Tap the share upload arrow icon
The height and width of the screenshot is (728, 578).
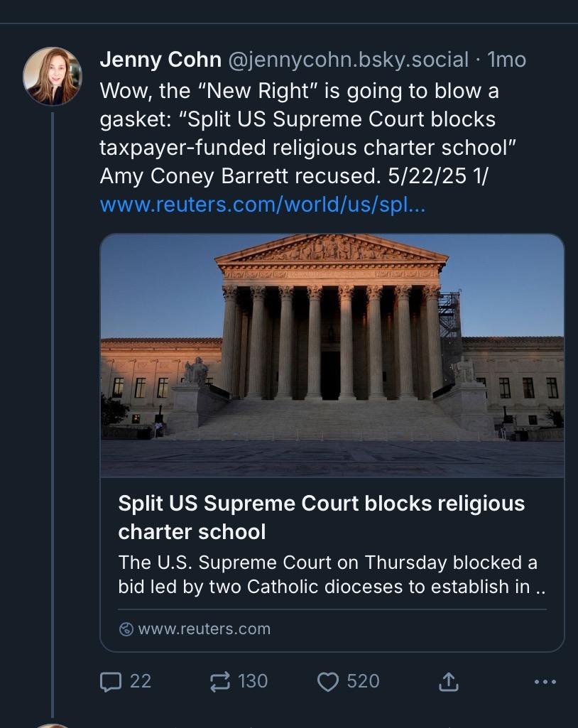(449, 682)
